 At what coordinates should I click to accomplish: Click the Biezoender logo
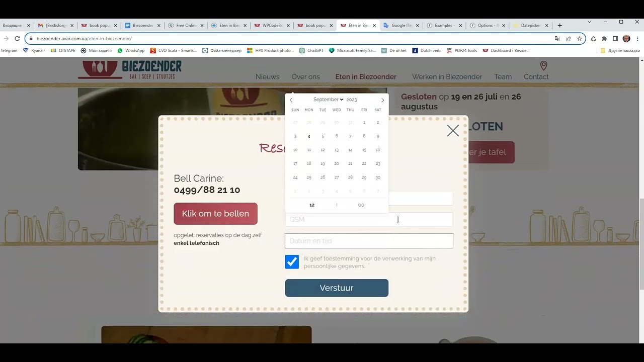(x=130, y=69)
